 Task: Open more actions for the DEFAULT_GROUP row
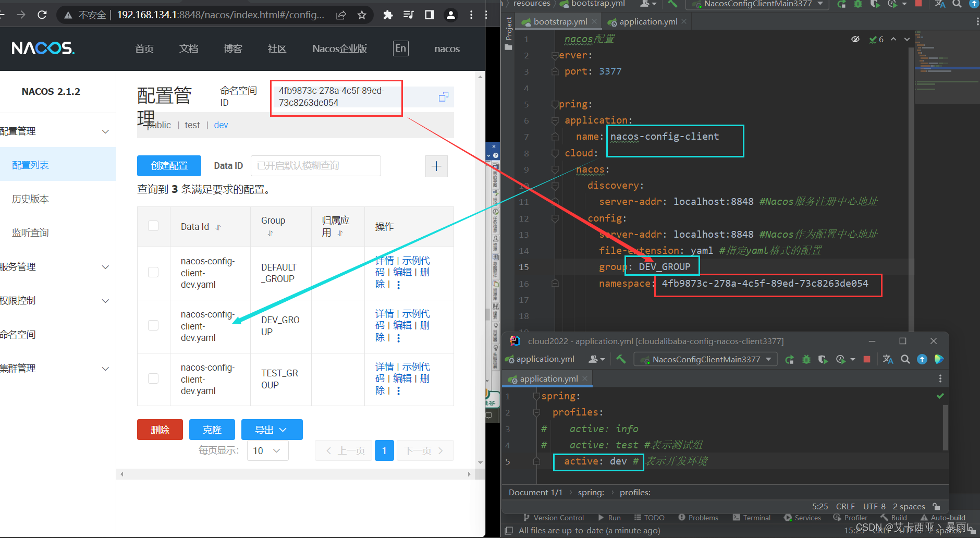[399, 285]
